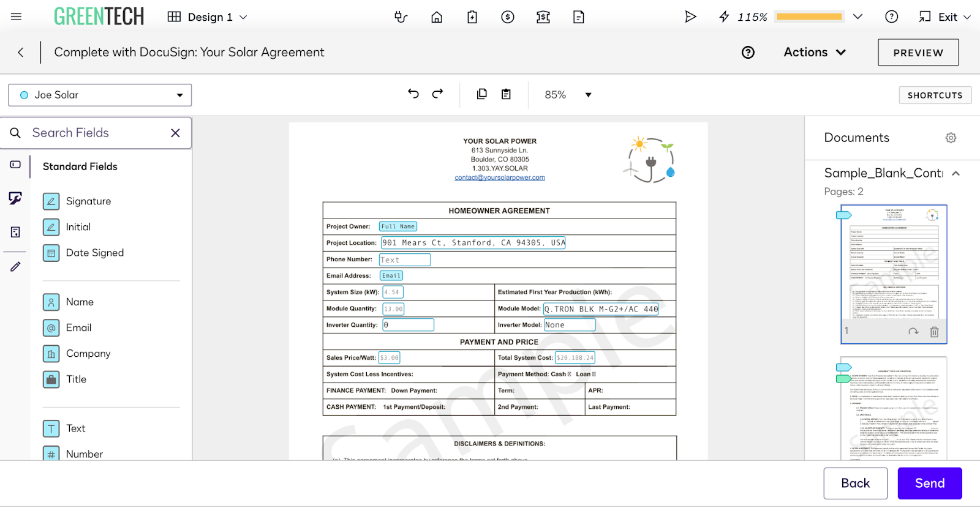Screen dimensions: 980x511
Task: Click the copy icon in toolbar
Action: tap(482, 94)
